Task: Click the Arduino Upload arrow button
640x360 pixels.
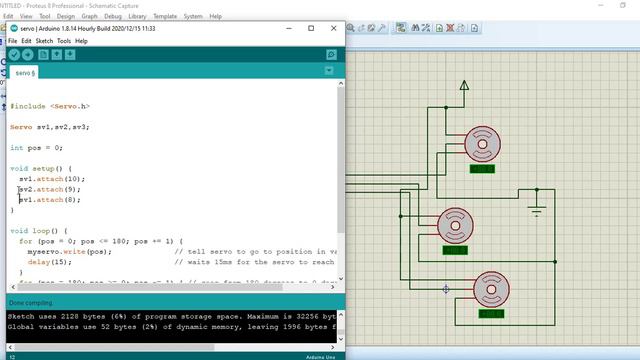Action: (x=28, y=54)
